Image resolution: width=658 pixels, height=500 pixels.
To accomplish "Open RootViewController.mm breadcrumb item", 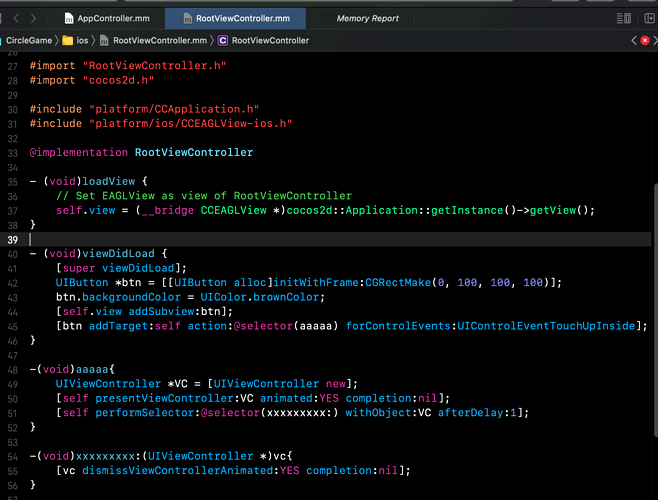I will click(160, 40).
